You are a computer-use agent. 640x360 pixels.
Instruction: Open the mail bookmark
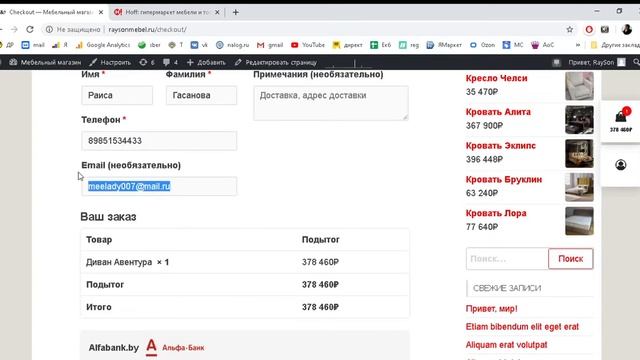coord(33,45)
